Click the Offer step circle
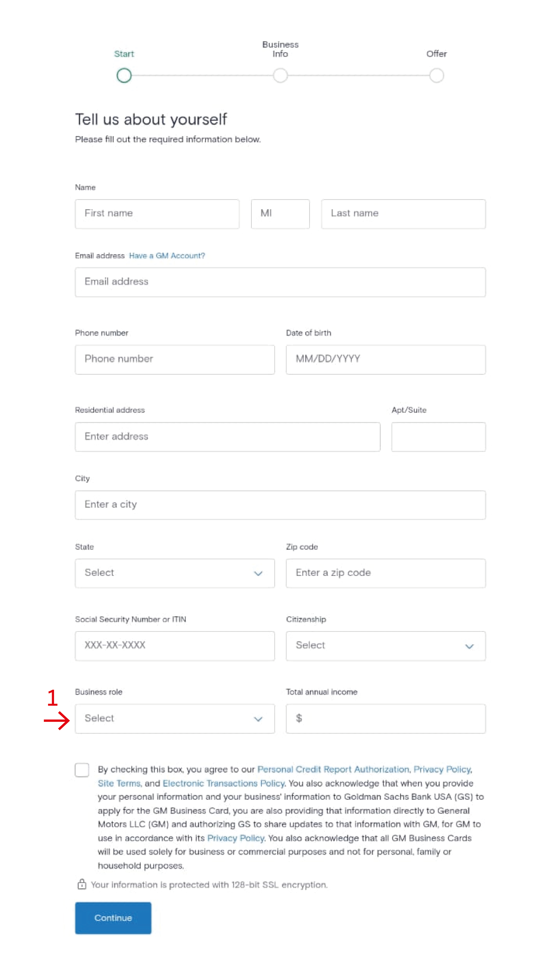Screen dimensions: 560x953 (436, 75)
